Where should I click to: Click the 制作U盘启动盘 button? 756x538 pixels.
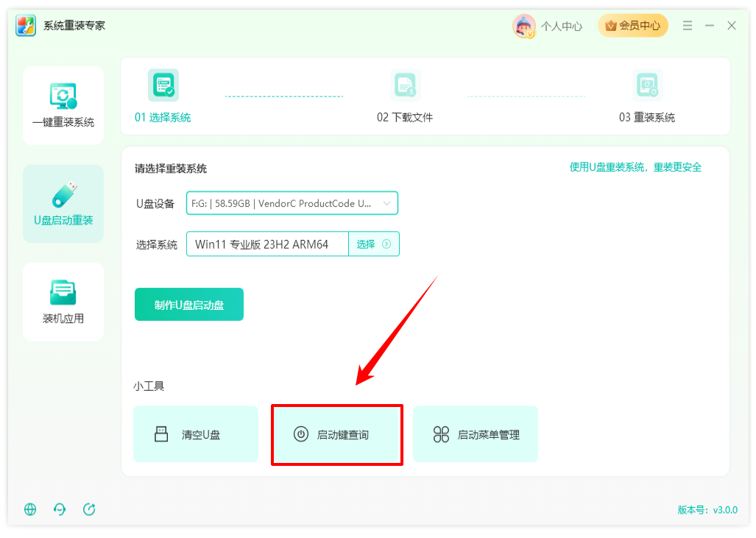tap(189, 305)
